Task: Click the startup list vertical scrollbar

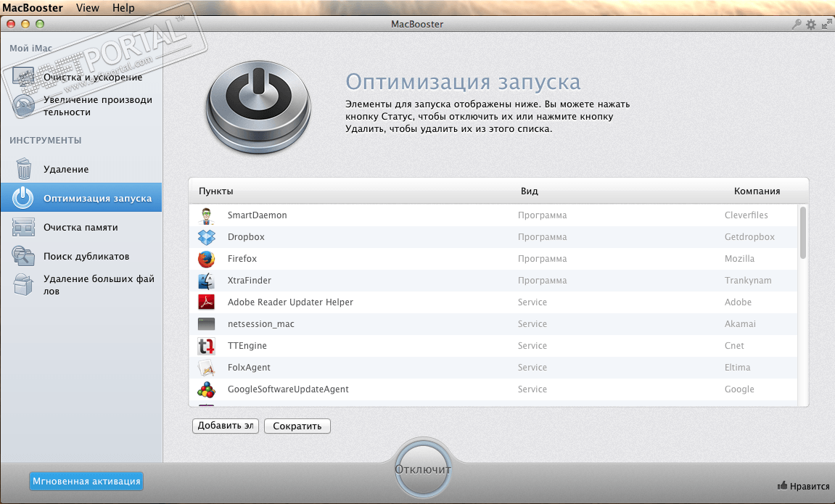Action: [802, 233]
